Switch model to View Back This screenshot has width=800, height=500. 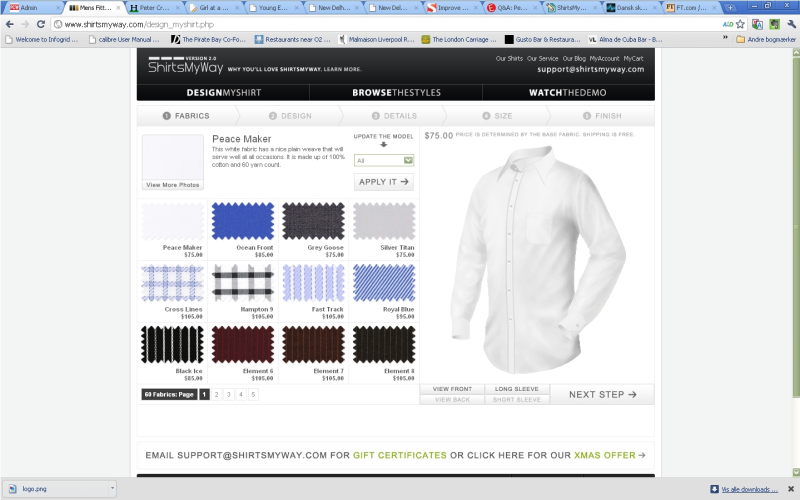[x=452, y=399]
